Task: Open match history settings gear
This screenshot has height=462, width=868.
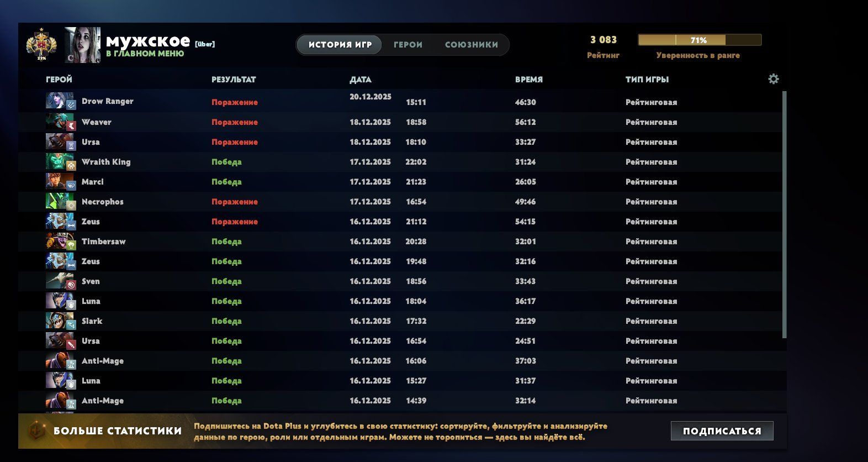Action: point(773,79)
